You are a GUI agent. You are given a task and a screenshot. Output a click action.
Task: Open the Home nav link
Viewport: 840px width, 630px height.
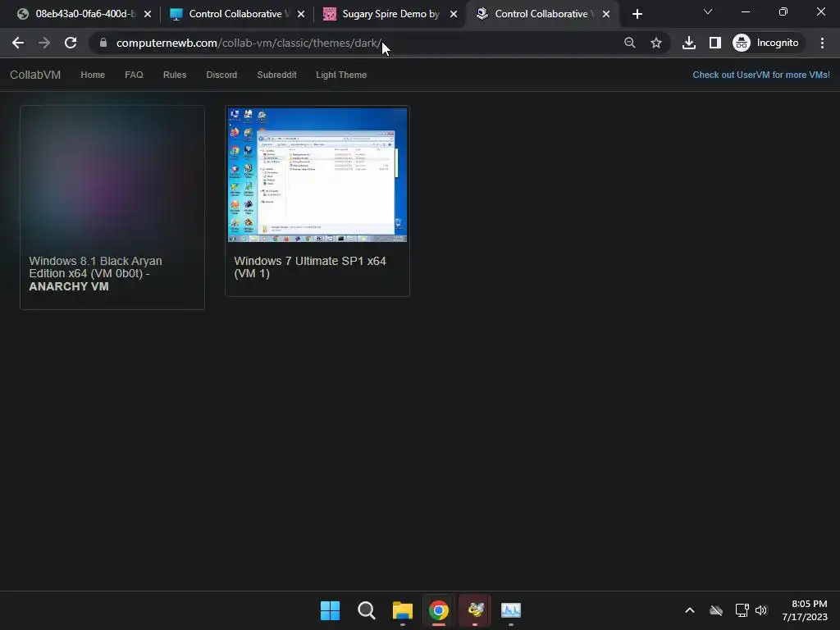click(93, 75)
